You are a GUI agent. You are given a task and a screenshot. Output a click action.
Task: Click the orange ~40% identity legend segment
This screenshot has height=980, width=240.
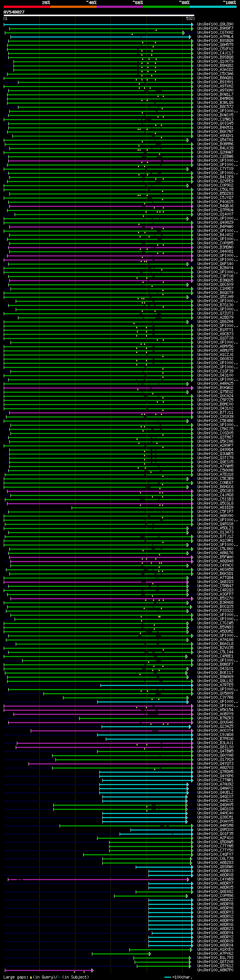point(73,6)
